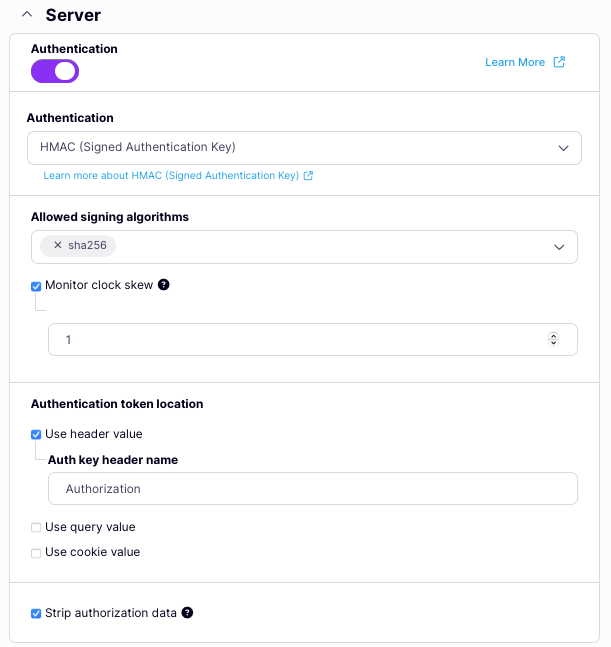
Task: Uncheck Monitor clock skew checkbox
Action: click(37, 286)
